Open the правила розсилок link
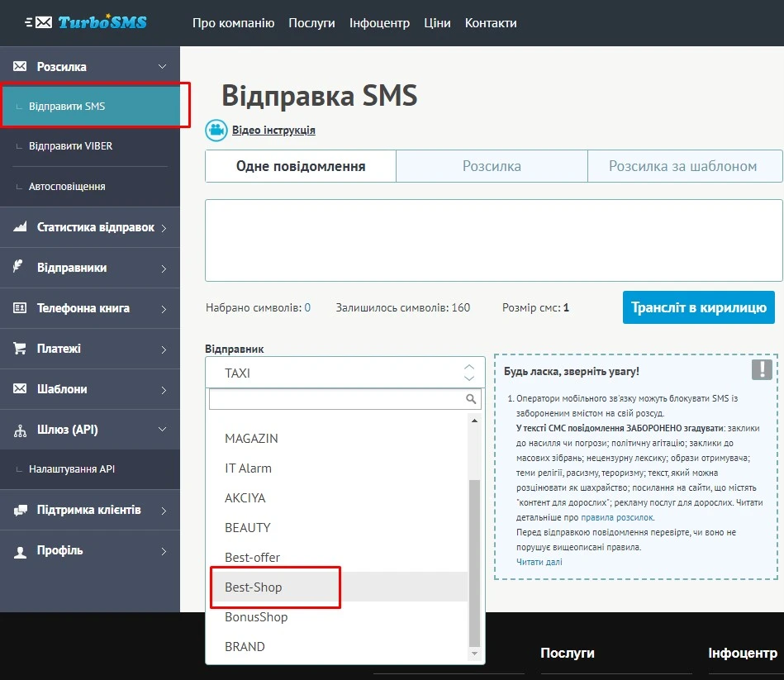 click(x=616, y=517)
